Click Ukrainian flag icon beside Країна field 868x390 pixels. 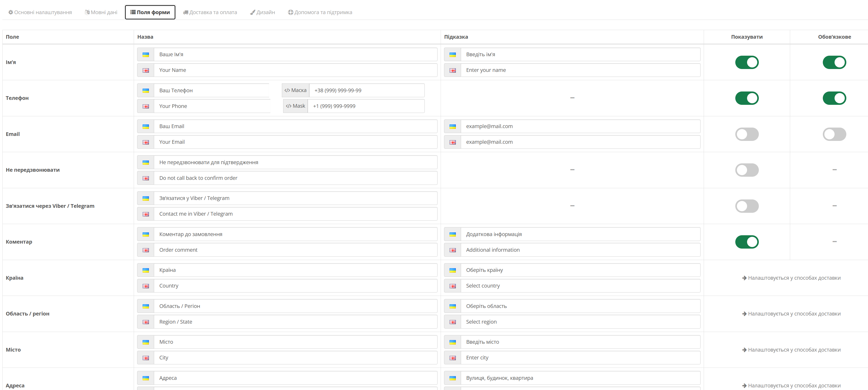(145, 270)
